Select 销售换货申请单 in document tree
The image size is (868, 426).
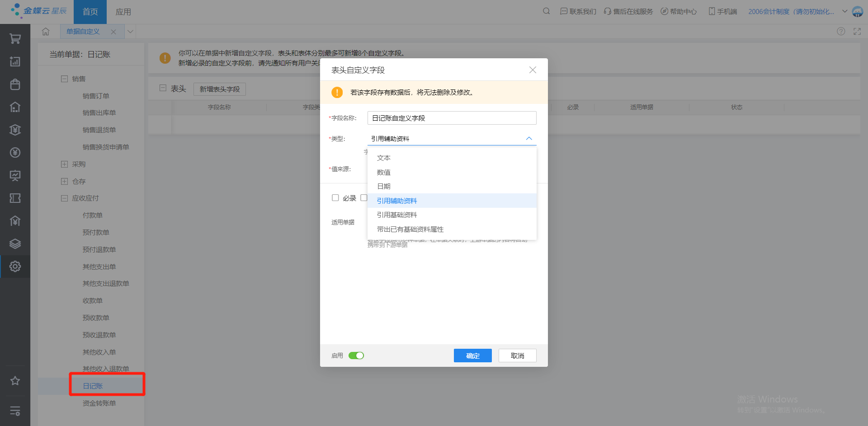tap(106, 147)
